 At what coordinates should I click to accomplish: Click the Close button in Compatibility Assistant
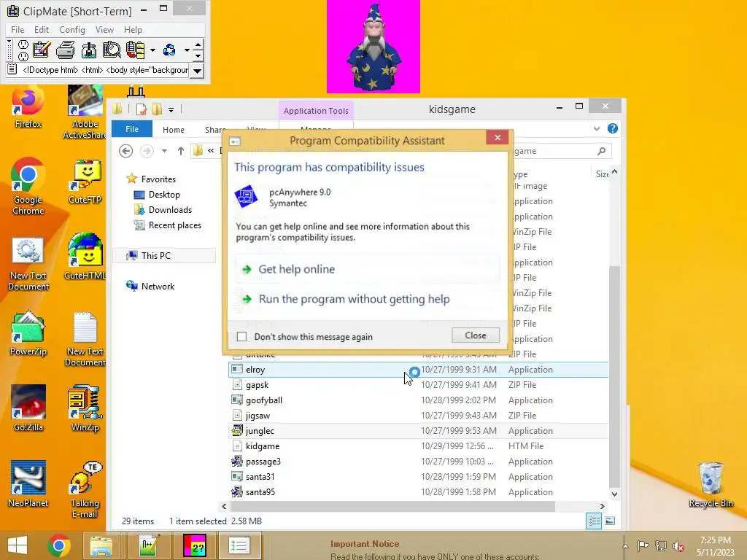tap(476, 335)
